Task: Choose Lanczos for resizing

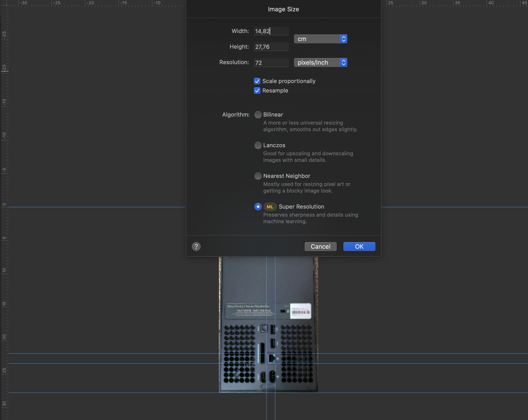Action: tap(258, 145)
